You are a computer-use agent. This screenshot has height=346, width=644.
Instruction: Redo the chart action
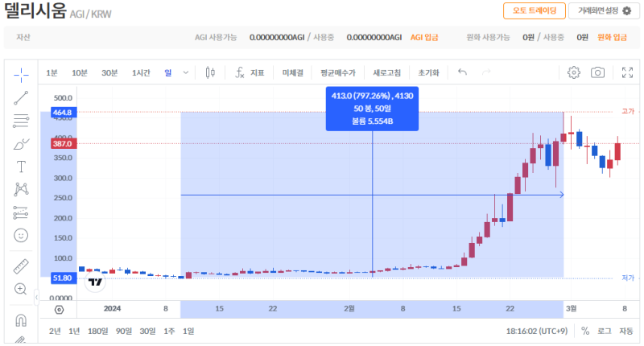pos(486,72)
